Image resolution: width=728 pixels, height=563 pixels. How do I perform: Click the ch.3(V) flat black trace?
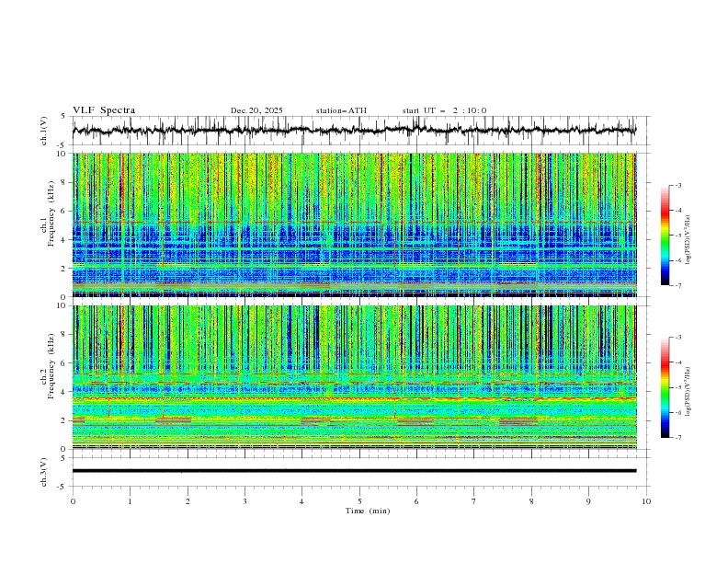click(354, 471)
